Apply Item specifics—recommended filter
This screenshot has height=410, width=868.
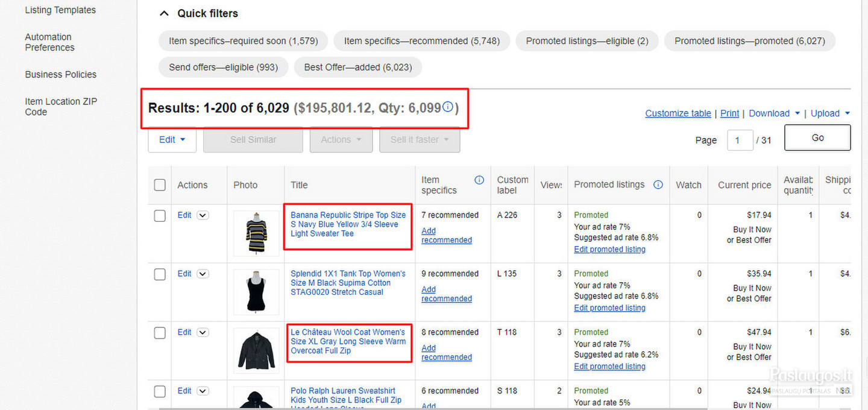tap(422, 41)
